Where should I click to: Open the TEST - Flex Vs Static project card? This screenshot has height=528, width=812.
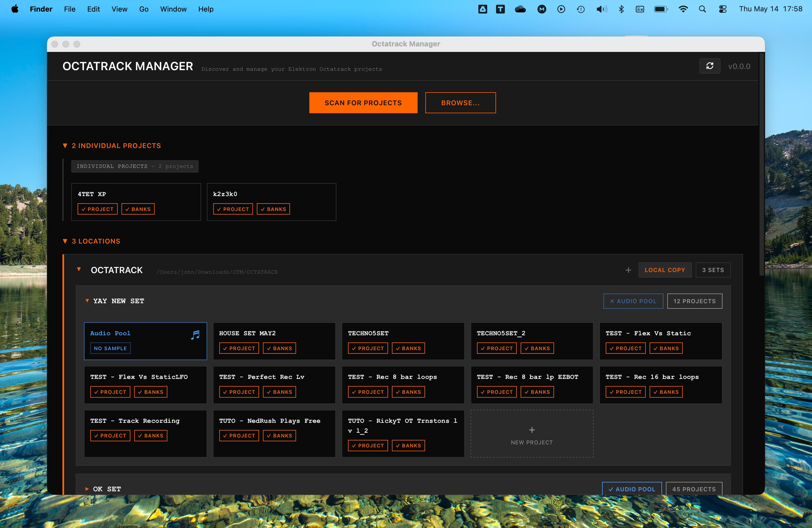[661, 341]
